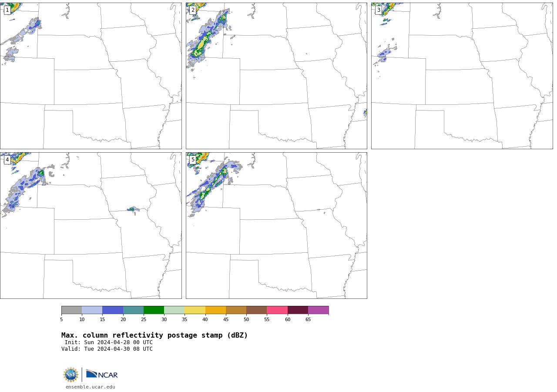Click the colorbar tick label 35
This screenshot has width=557, height=392.
[x=185, y=319]
